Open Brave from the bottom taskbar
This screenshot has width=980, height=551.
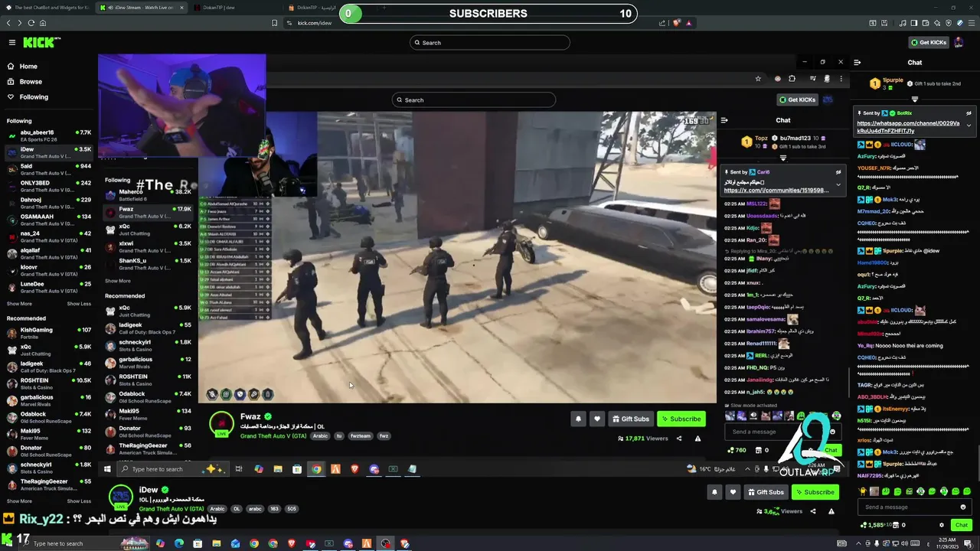[x=292, y=543]
